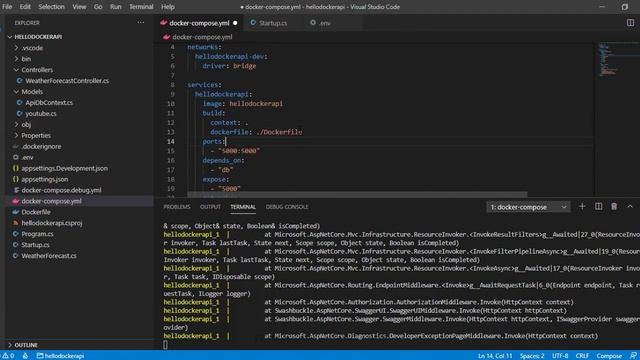Click docker-compose.yml breadcrumb above the editor

point(202,37)
